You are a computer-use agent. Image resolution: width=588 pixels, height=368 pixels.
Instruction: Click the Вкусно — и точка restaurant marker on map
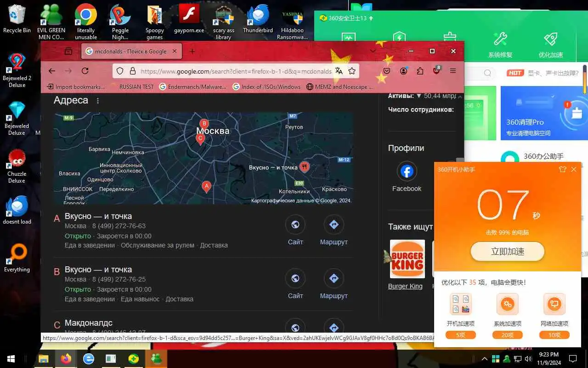tap(304, 167)
